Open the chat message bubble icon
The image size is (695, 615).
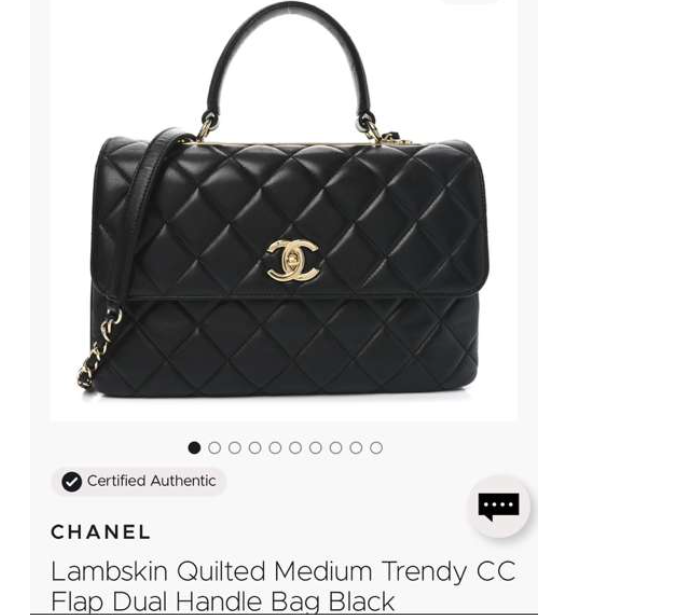coord(499,506)
